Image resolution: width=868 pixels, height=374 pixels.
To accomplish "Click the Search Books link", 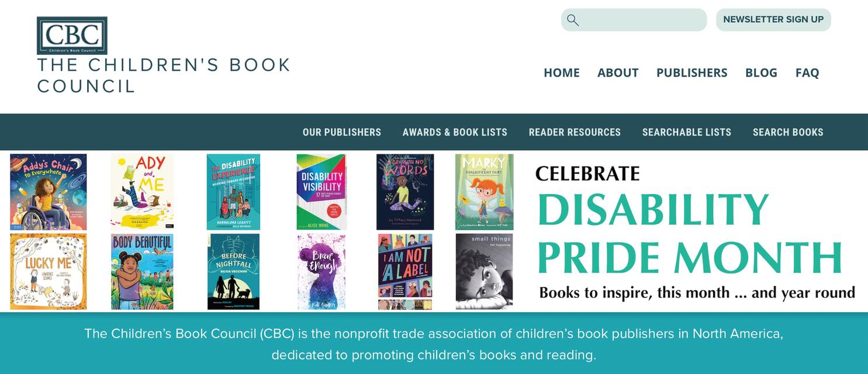I will coord(788,132).
